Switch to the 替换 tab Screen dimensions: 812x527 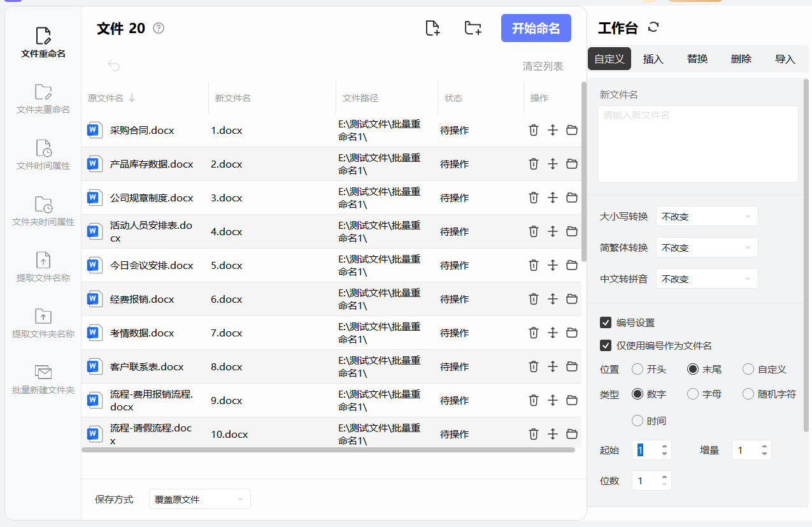click(x=697, y=59)
